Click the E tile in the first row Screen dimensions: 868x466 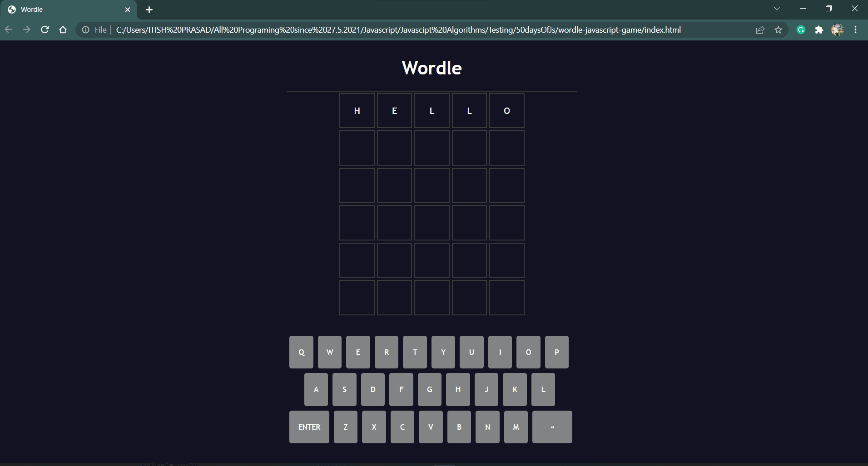coord(394,111)
